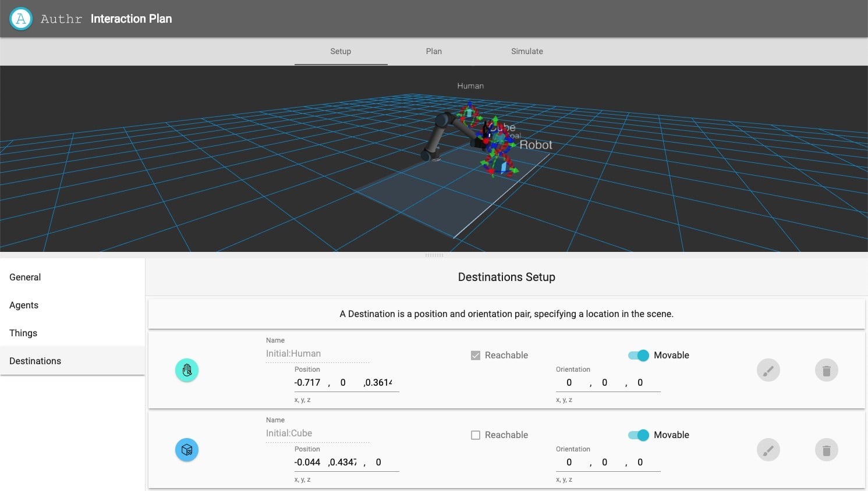
Task: Click the Authr logo icon
Action: click(21, 19)
